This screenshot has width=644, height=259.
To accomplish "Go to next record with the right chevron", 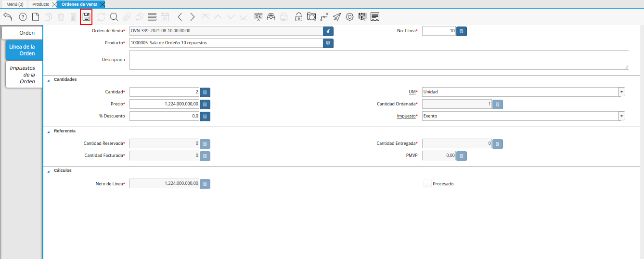I will click(193, 17).
